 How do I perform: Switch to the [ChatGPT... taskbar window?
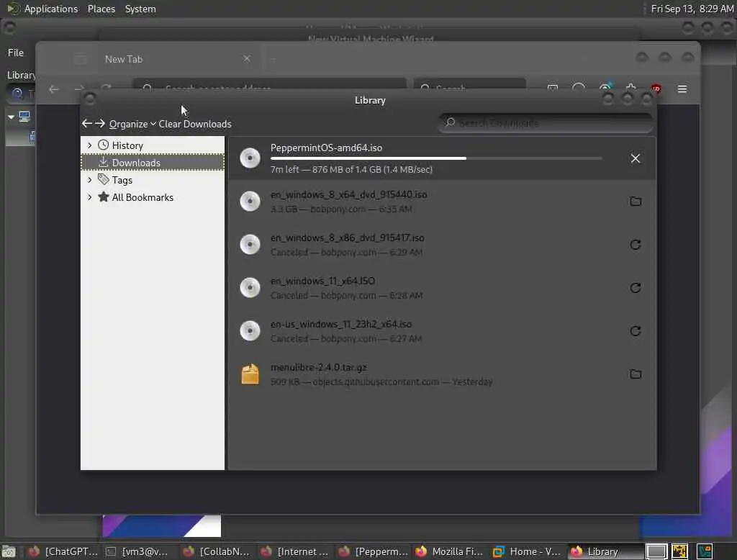[x=62, y=551]
